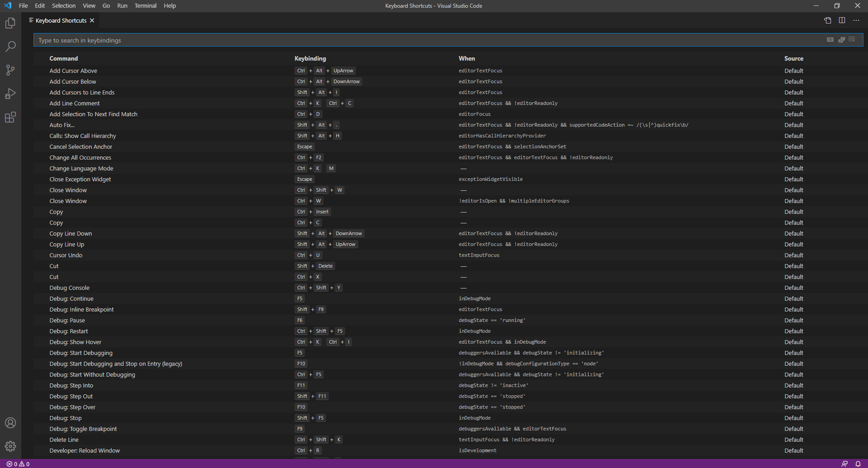The image size is (868, 468).
Task: Toggle Sort by Precedence
Action: point(842,40)
